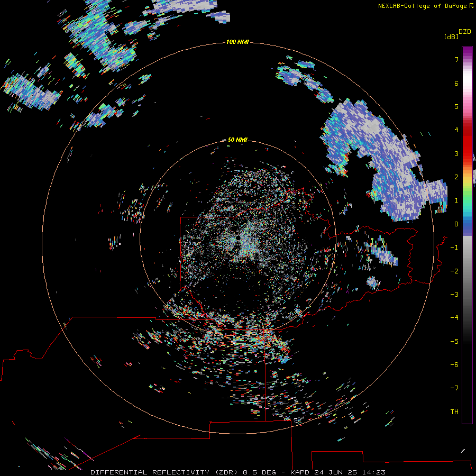Viewport: 476px width, 476px height.
Task: Click the -7 value on the color scale
Action: pos(454,388)
